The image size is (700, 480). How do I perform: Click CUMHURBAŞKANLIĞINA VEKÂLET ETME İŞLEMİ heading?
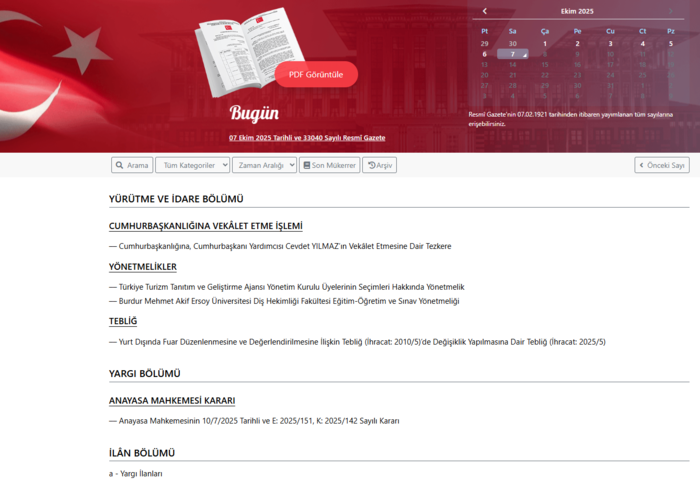[x=206, y=226]
